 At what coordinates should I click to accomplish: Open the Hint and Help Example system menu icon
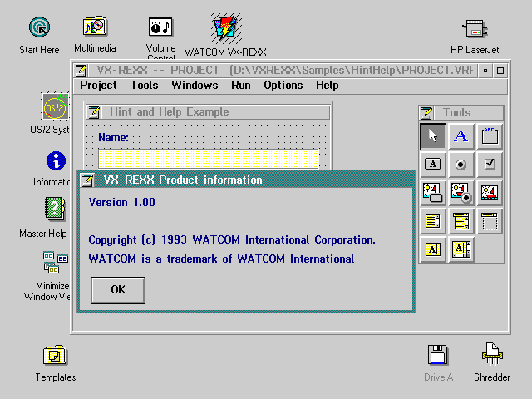pyautogui.click(x=93, y=112)
